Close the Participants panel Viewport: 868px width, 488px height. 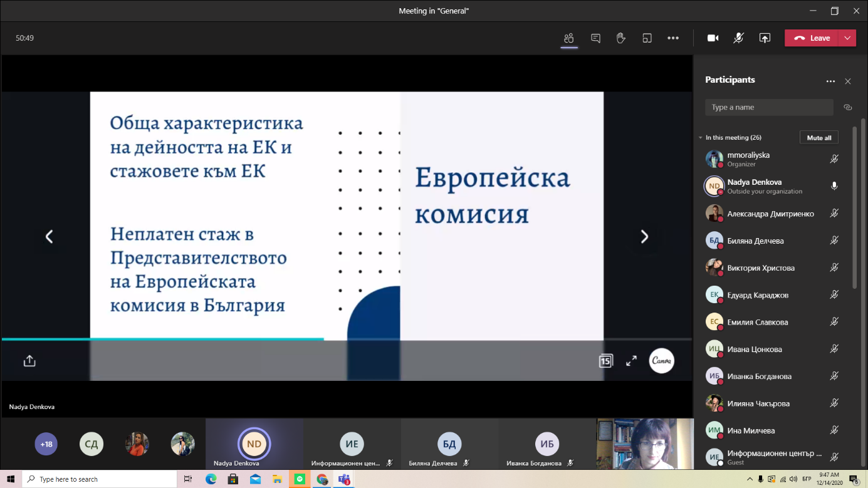click(x=848, y=81)
